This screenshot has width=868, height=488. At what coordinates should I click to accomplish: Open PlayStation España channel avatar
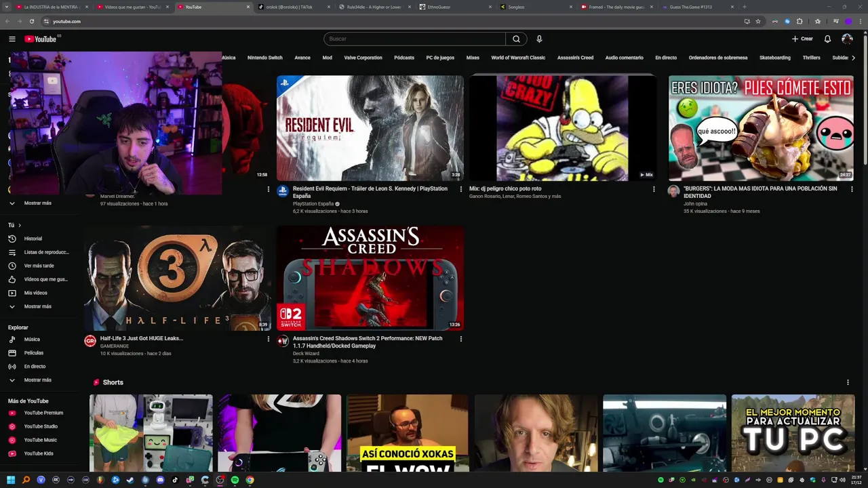283,191
